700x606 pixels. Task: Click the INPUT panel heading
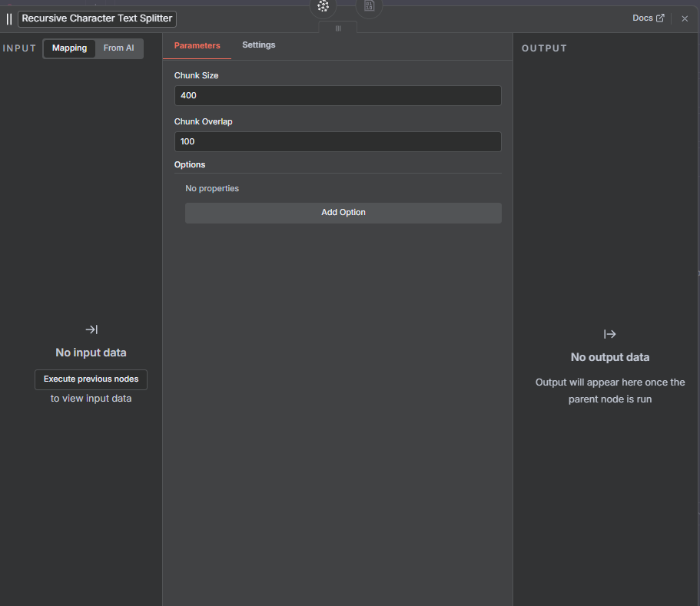20,48
